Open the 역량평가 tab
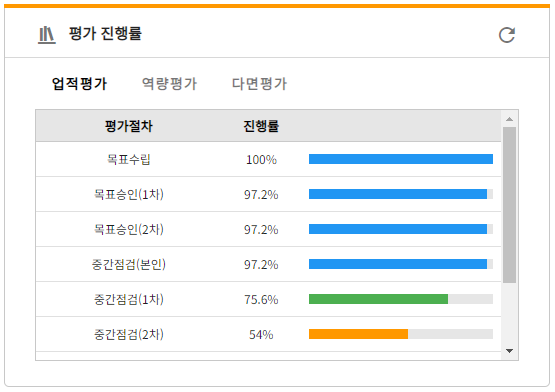This screenshot has height=392, width=555. [x=169, y=84]
